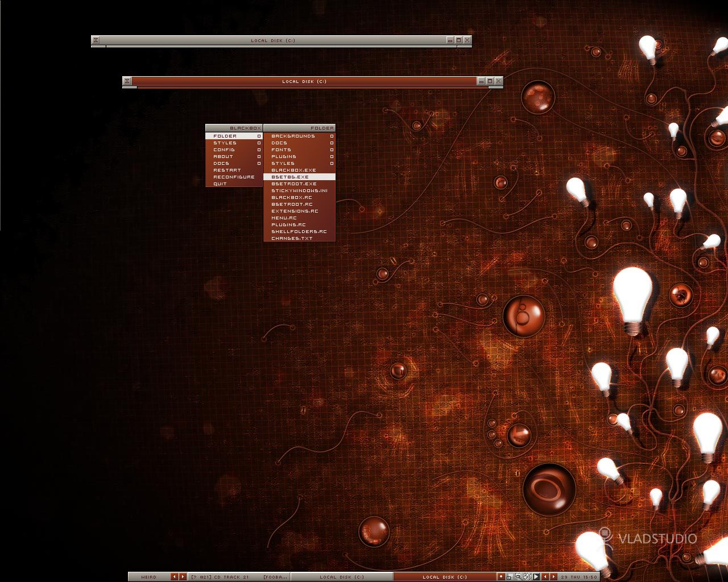Open extensions.rc in the Folder menu
The image size is (728, 582).
point(299,211)
